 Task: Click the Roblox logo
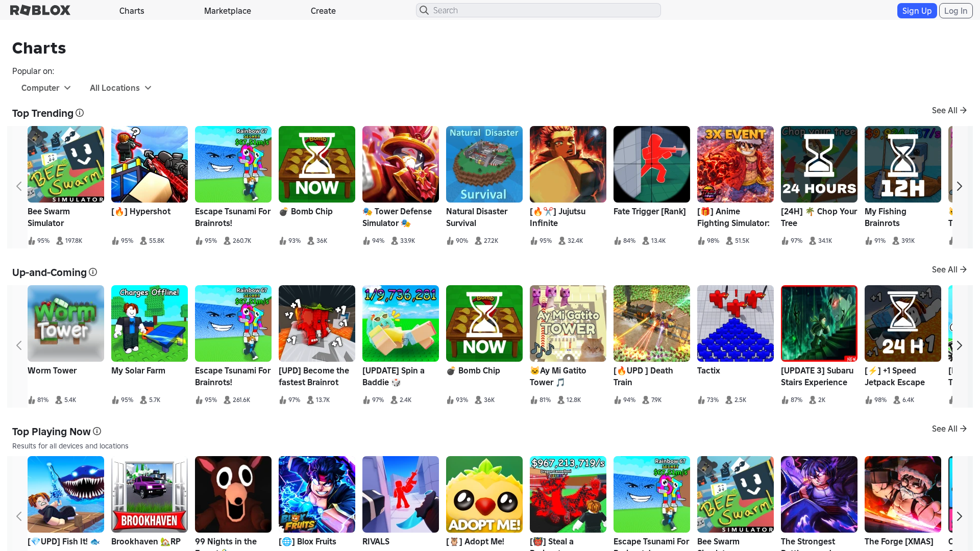(40, 10)
